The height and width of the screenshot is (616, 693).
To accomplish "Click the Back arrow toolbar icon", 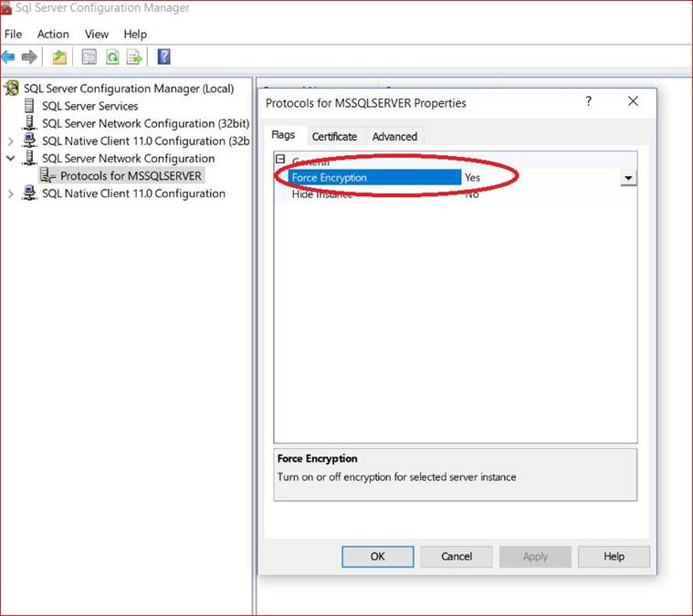I will (8, 57).
